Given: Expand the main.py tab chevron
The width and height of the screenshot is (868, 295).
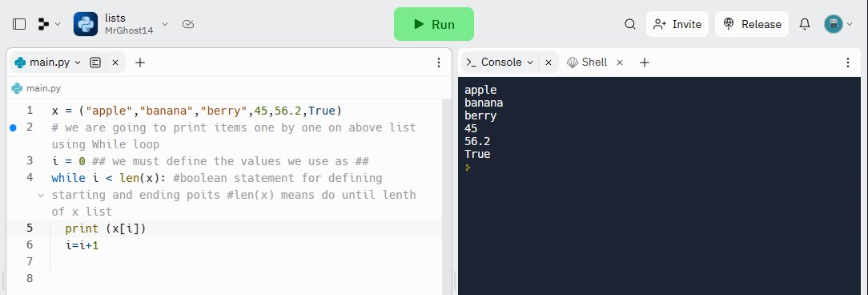Looking at the screenshot, I should point(78,63).
